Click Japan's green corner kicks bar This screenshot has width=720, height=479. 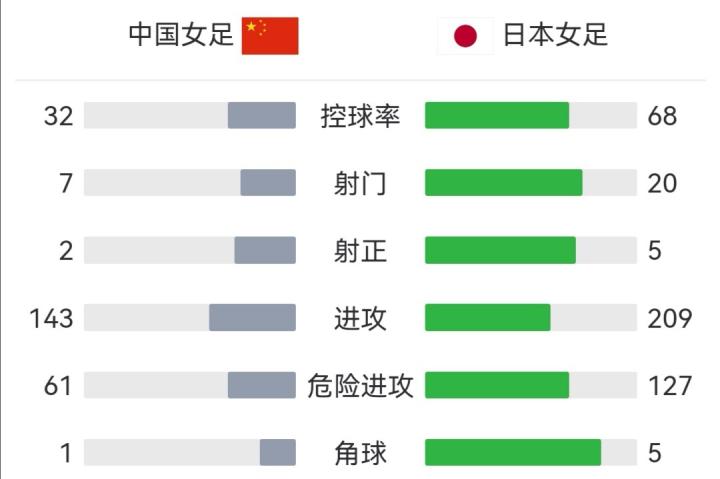coord(513,453)
